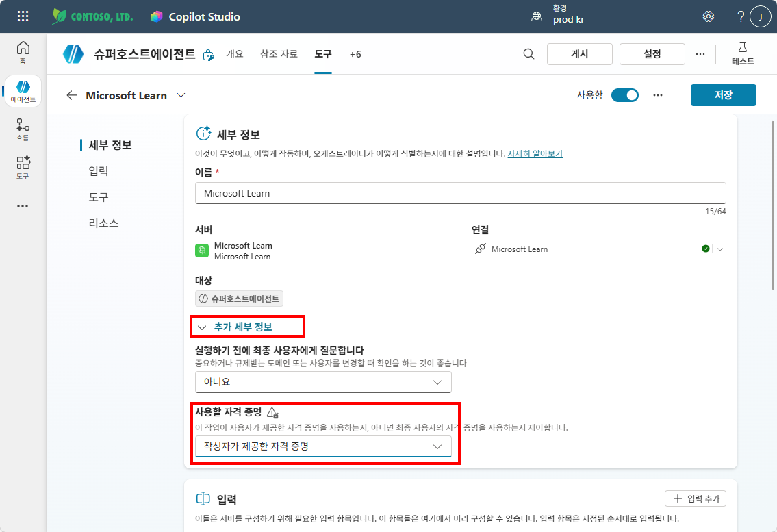
Task: Toggle the 사용함 switch off
Action: 625,95
